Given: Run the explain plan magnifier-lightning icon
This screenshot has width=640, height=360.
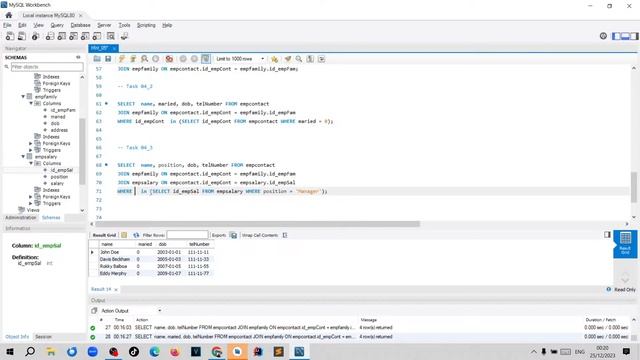Looking at the screenshot, I should (x=144, y=59).
